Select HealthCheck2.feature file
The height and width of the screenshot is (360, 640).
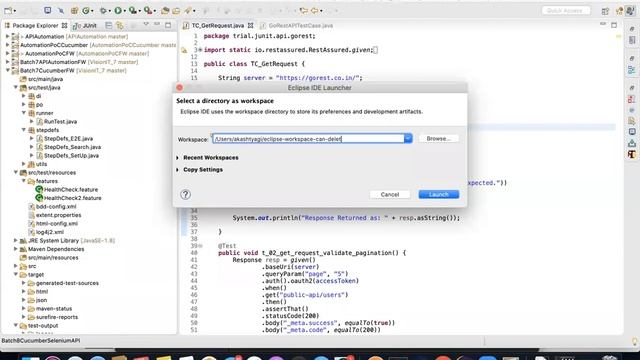pyautogui.click(x=73, y=198)
